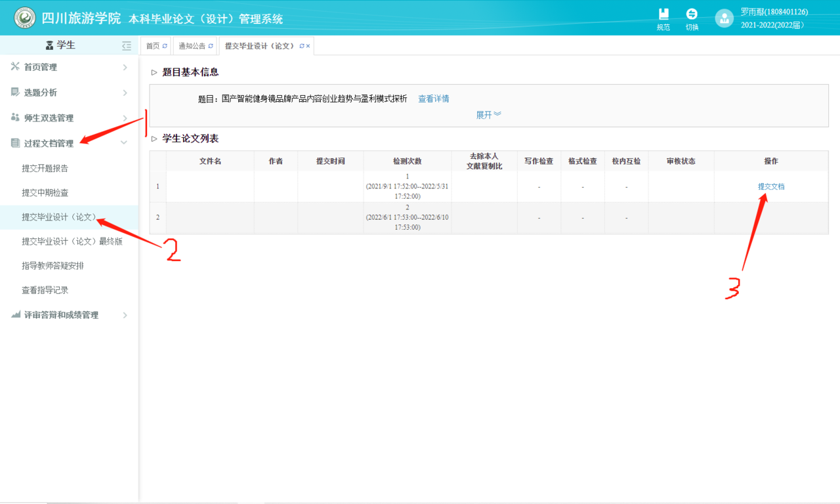Click the 检测次数 column header

(x=408, y=161)
